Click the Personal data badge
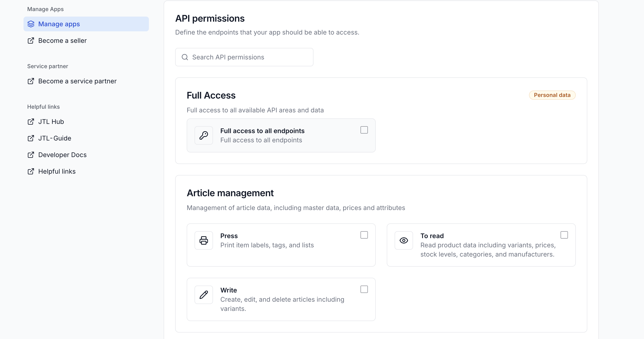The width and height of the screenshot is (644, 339). click(552, 95)
